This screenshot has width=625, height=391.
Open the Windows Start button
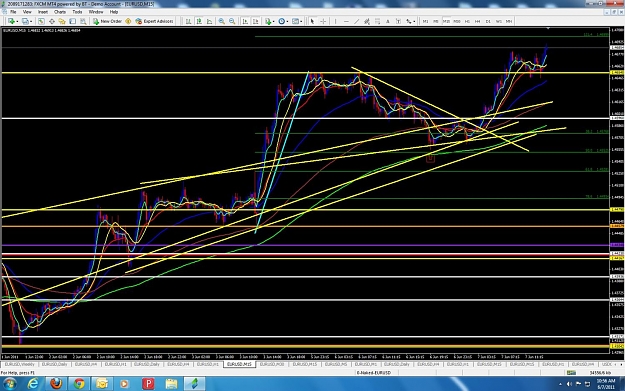tap(10, 384)
